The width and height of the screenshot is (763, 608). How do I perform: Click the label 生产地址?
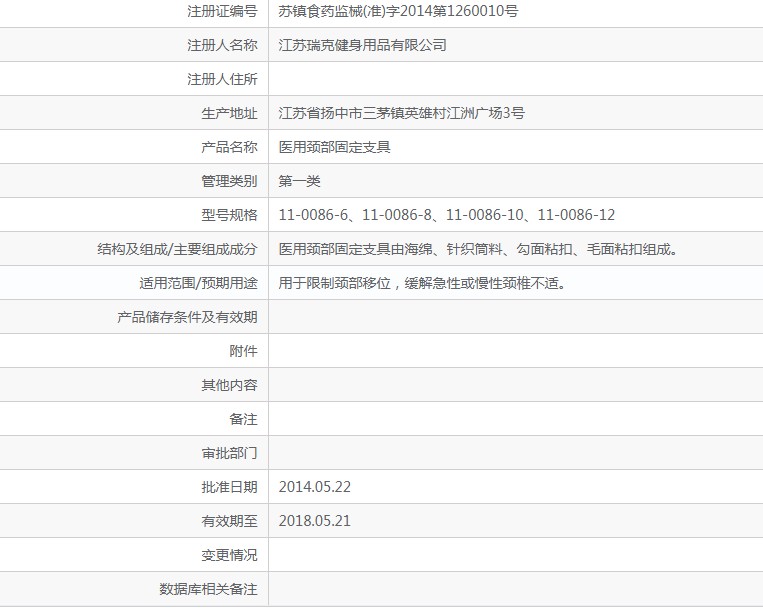coord(229,113)
